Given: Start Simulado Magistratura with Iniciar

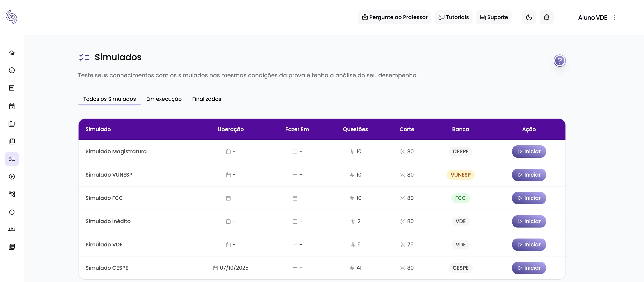Looking at the screenshot, I should (529, 151).
